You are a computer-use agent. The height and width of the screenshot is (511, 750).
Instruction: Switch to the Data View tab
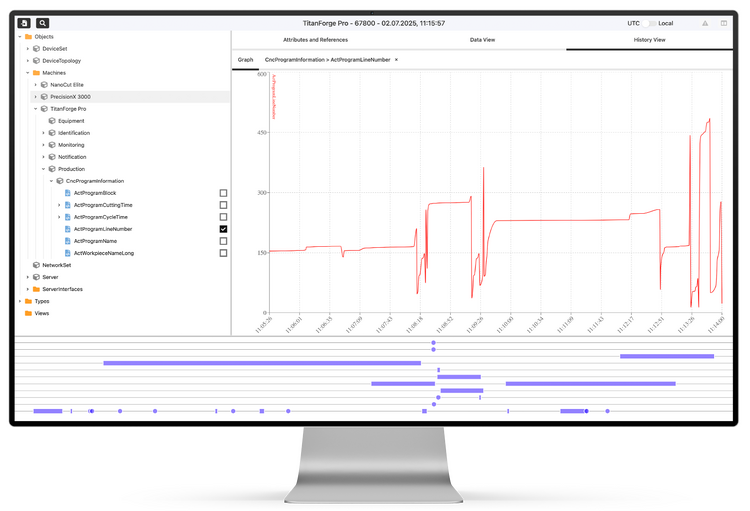(x=482, y=40)
